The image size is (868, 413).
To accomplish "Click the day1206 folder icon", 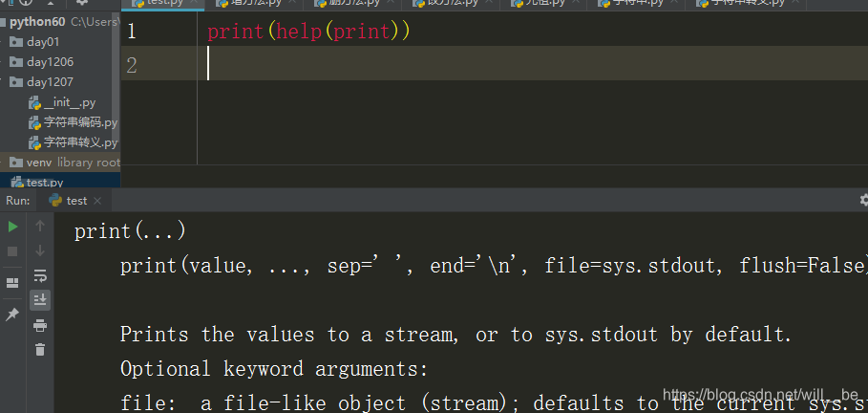I will pos(16,61).
